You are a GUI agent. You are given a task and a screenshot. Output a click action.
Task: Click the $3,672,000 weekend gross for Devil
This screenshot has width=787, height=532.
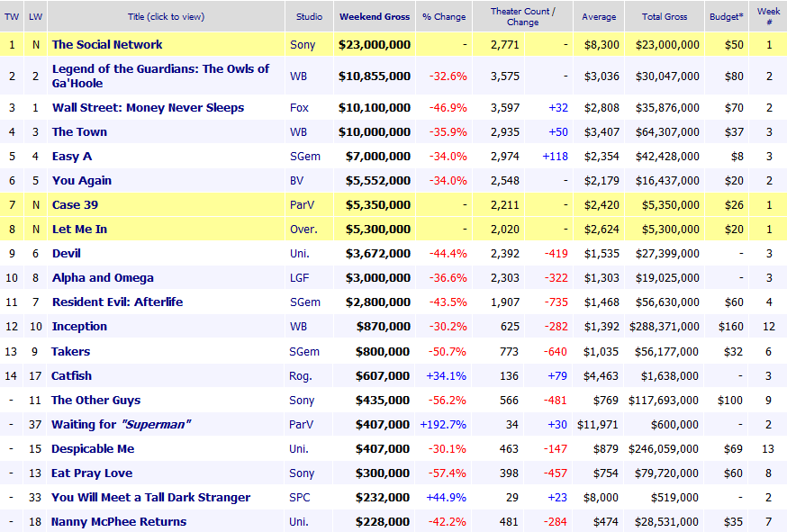[x=378, y=254]
